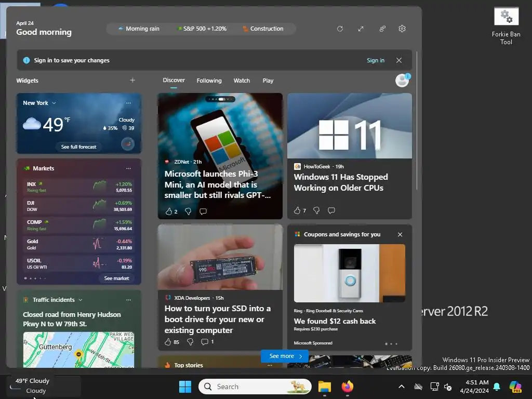
Task: Launch Firefox from taskbar
Action: [348, 387]
